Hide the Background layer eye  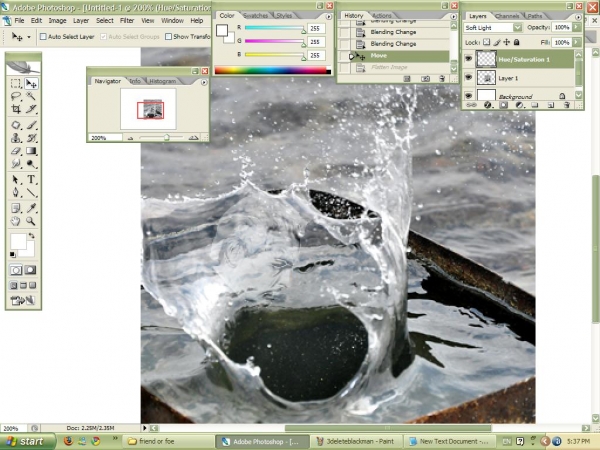[468, 95]
